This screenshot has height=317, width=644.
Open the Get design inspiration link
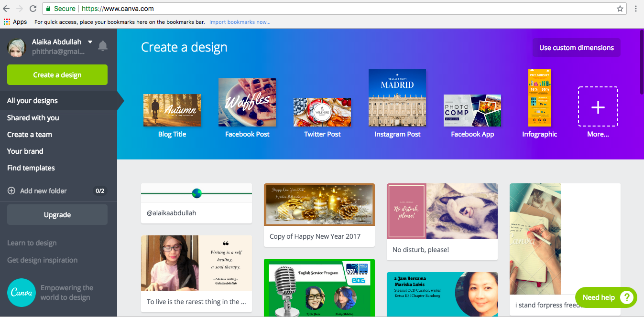[x=43, y=260]
